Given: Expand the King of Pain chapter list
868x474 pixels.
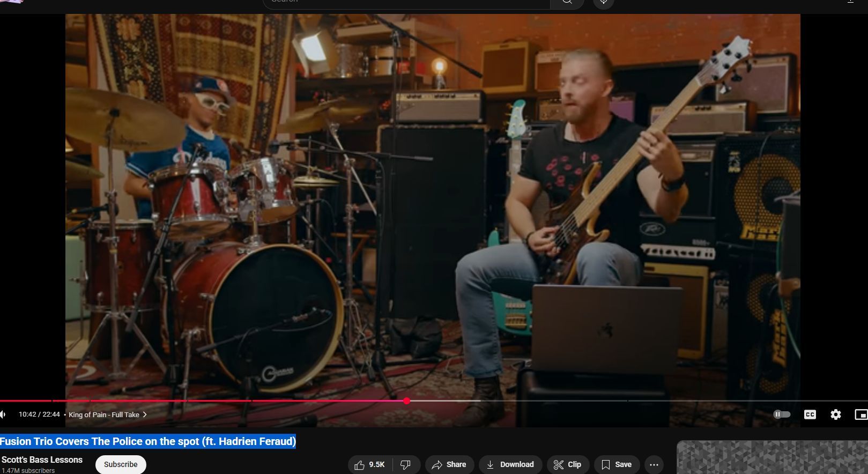Looking at the screenshot, I should pyautogui.click(x=107, y=414).
